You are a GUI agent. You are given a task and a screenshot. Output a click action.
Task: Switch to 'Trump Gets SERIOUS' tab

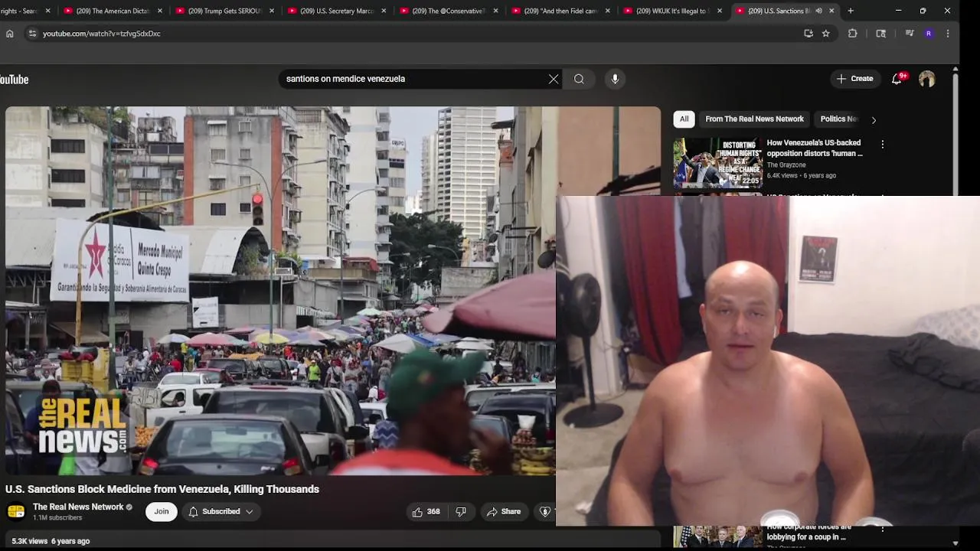(225, 11)
